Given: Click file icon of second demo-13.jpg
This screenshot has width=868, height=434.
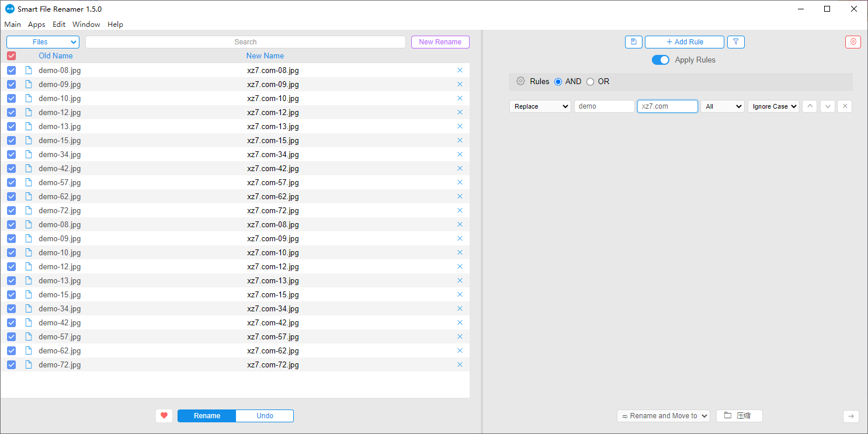Looking at the screenshot, I should click(x=28, y=280).
